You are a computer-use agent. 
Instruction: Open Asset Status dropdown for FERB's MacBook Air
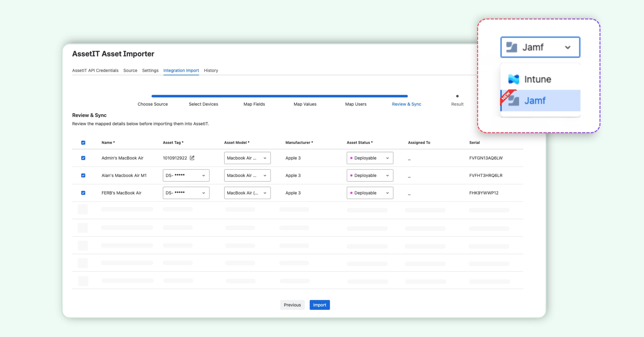point(370,193)
